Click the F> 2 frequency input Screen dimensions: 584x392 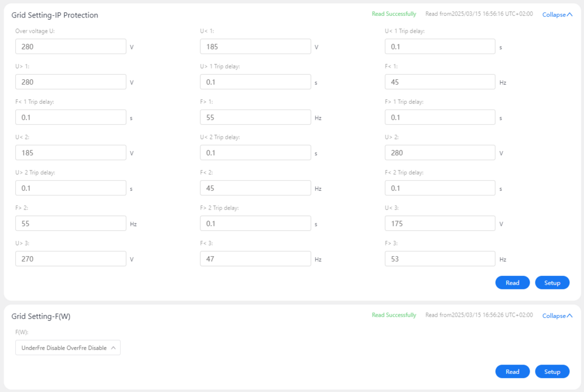71,223
